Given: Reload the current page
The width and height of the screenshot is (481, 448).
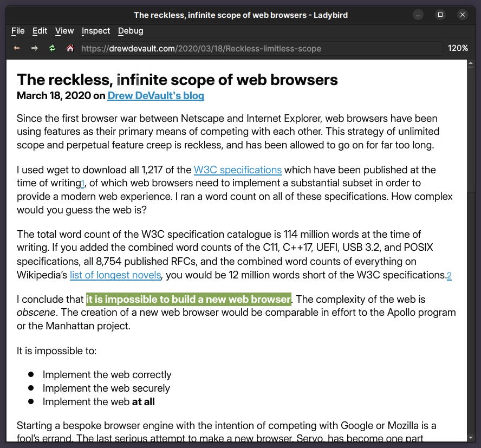Looking at the screenshot, I should pyautogui.click(x=52, y=48).
